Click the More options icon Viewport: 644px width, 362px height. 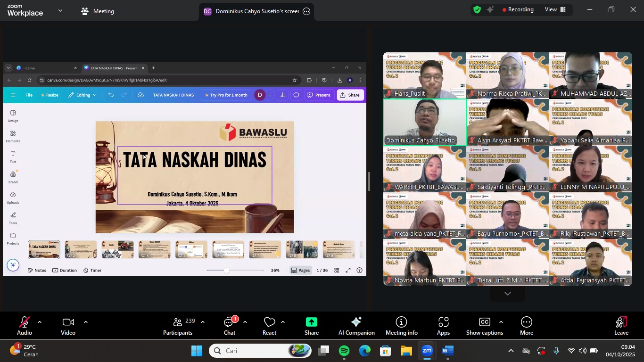coord(526,326)
